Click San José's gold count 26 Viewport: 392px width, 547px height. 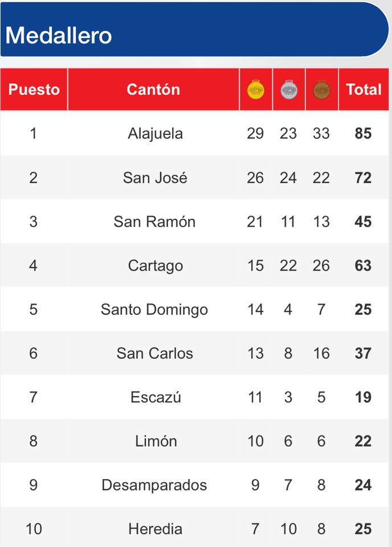[x=255, y=178]
